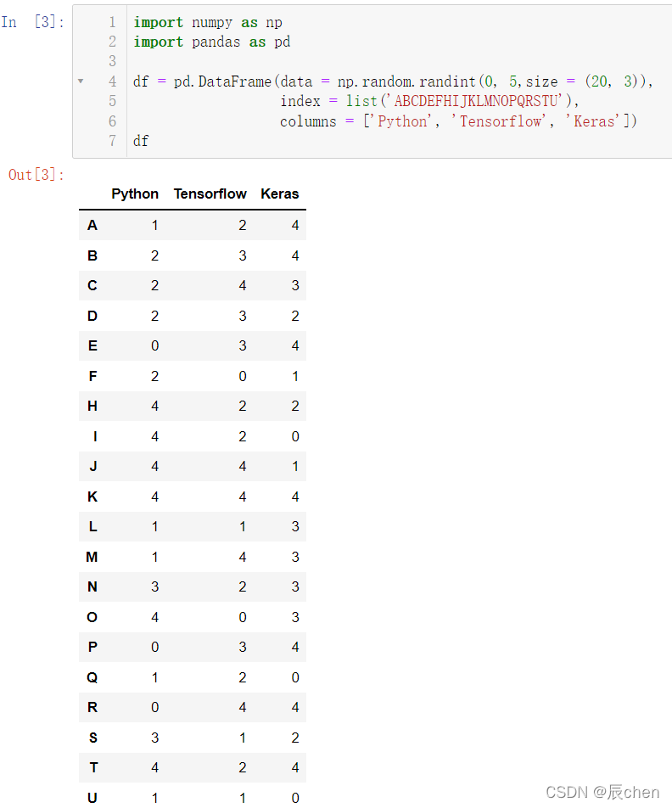672x808 pixels.
Task: Click the Tensorflow value in row M
Action: tap(242, 557)
